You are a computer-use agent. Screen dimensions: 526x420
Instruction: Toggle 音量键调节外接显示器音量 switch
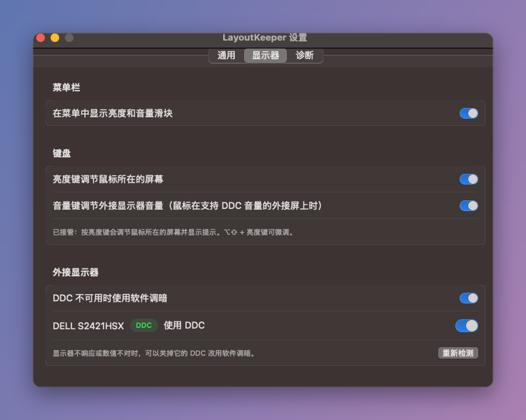469,206
